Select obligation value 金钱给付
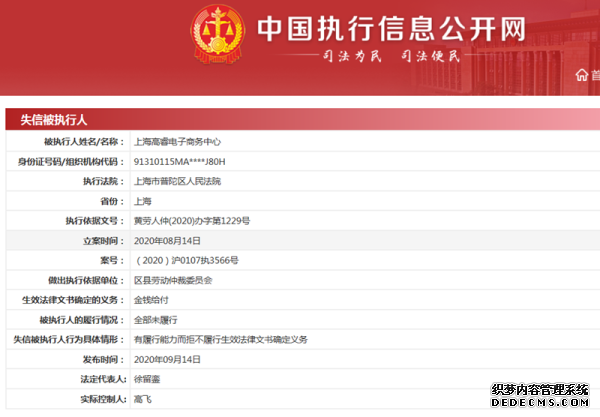 (151, 300)
